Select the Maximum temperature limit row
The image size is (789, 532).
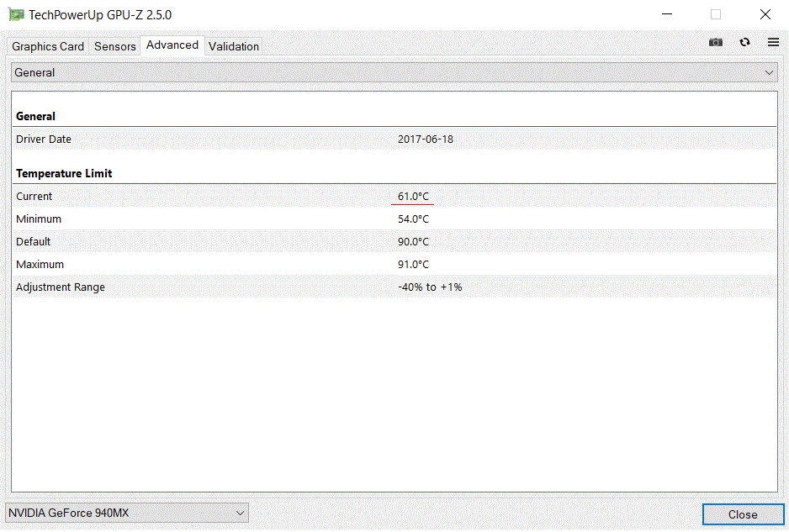click(394, 264)
